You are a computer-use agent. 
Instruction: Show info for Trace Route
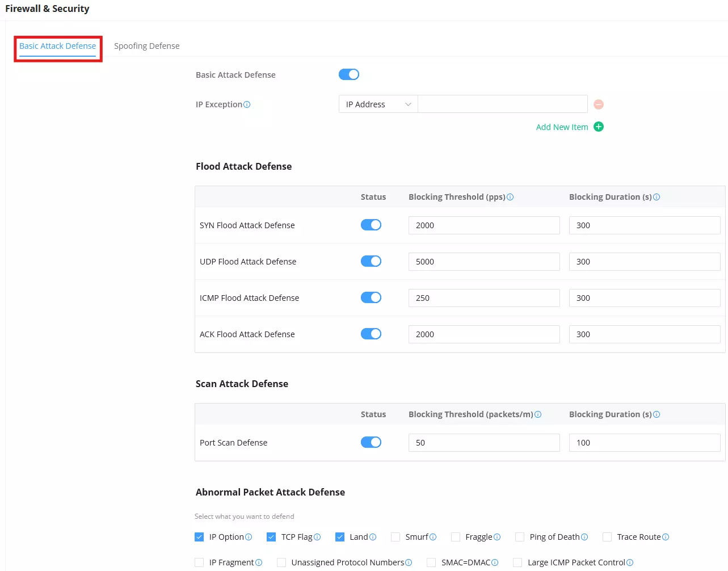(x=666, y=537)
